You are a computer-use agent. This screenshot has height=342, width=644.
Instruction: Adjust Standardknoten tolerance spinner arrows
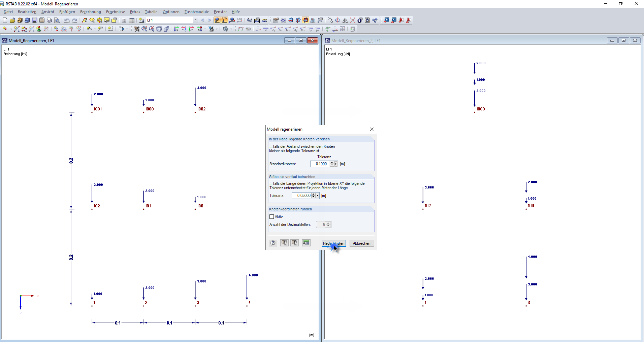(x=332, y=164)
